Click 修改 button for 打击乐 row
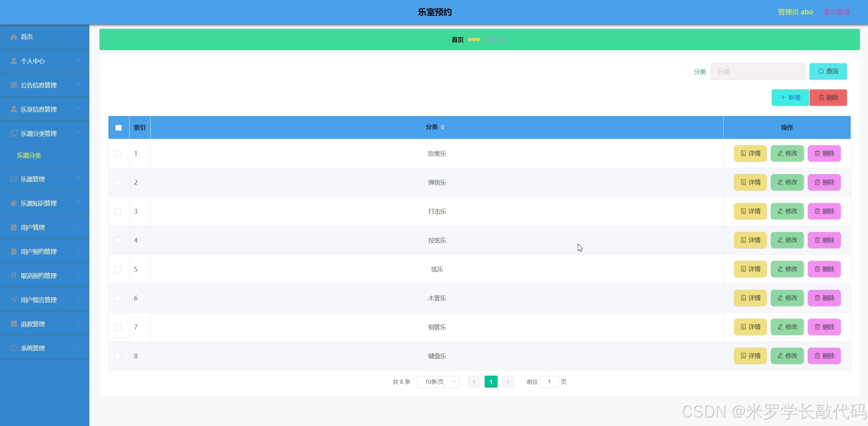Viewport: 868px width, 426px height. point(787,211)
